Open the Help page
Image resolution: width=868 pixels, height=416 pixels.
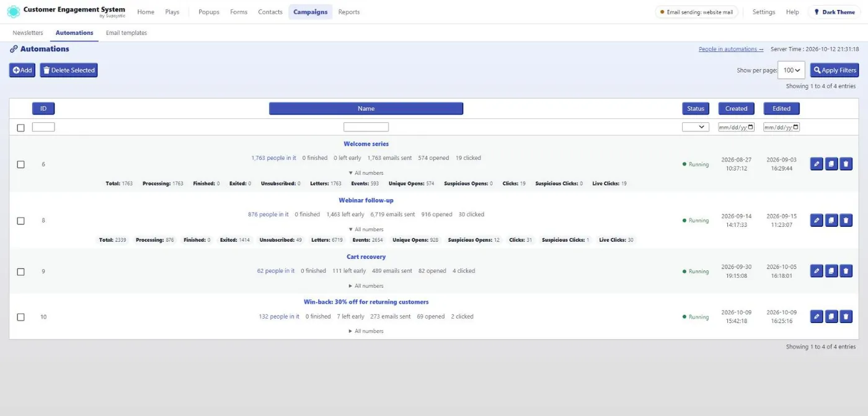click(792, 12)
